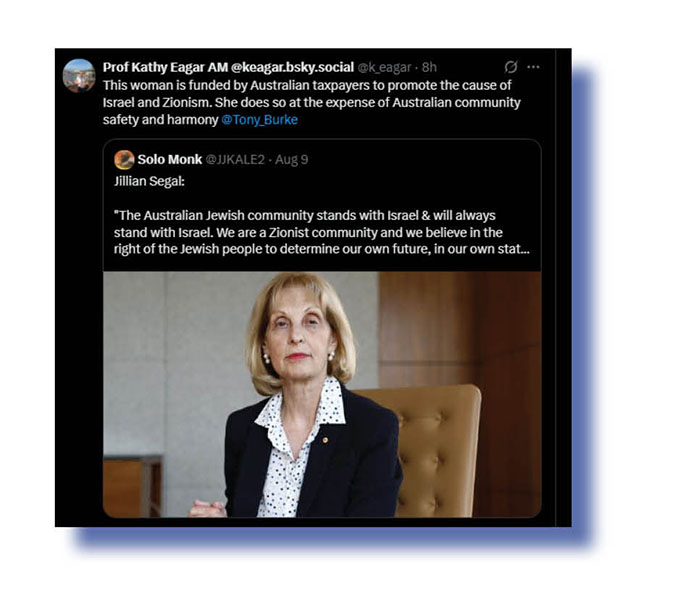The image size is (680, 603).
Task: Click the Grok explain-post icon
Action: (x=511, y=67)
